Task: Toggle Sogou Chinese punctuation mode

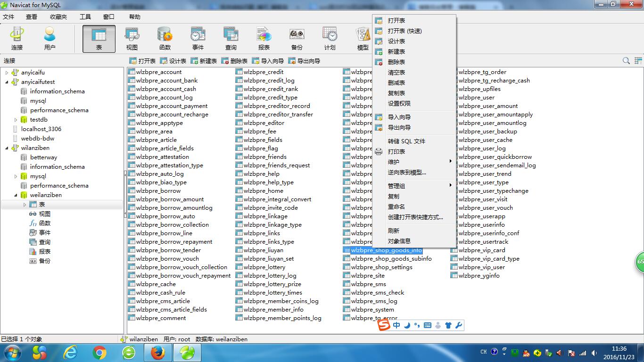Action: (x=417, y=325)
